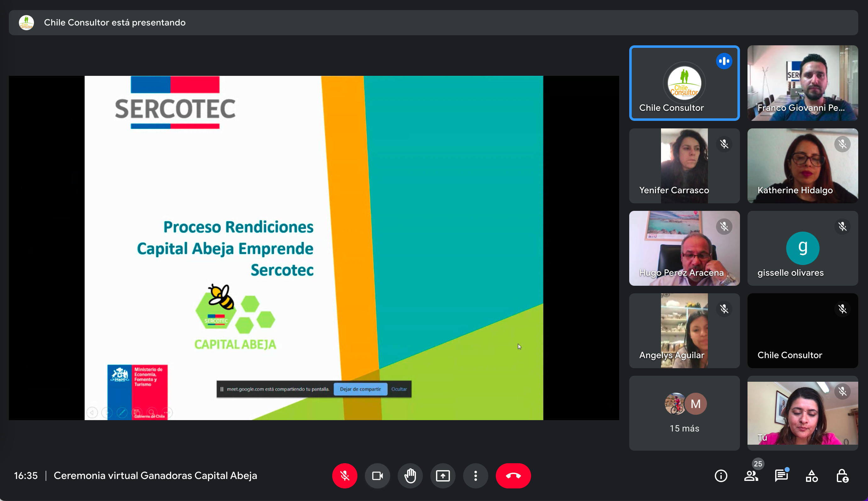Click muted mic icon on Katherine Hidalgo tile
Viewport: 868px width, 501px height.
coord(842,144)
